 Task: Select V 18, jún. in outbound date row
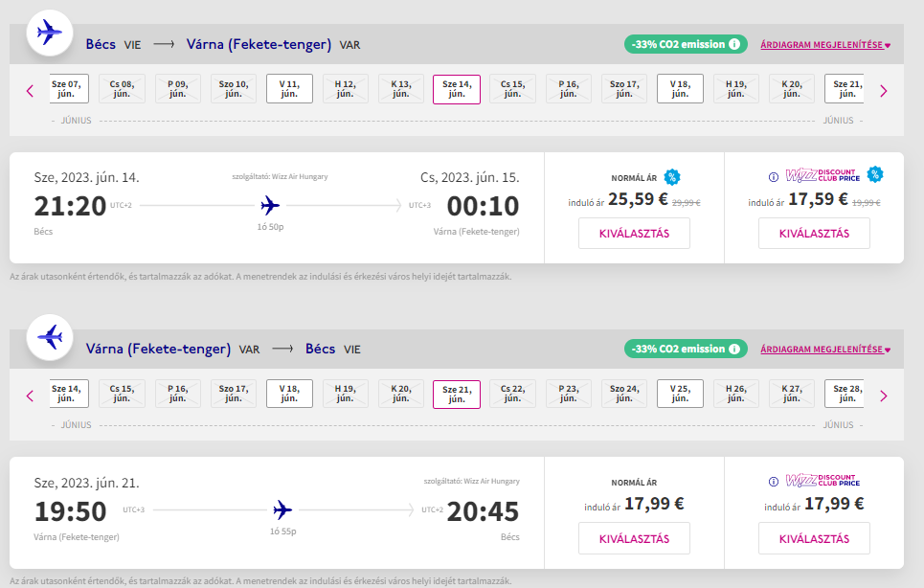[x=680, y=89]
